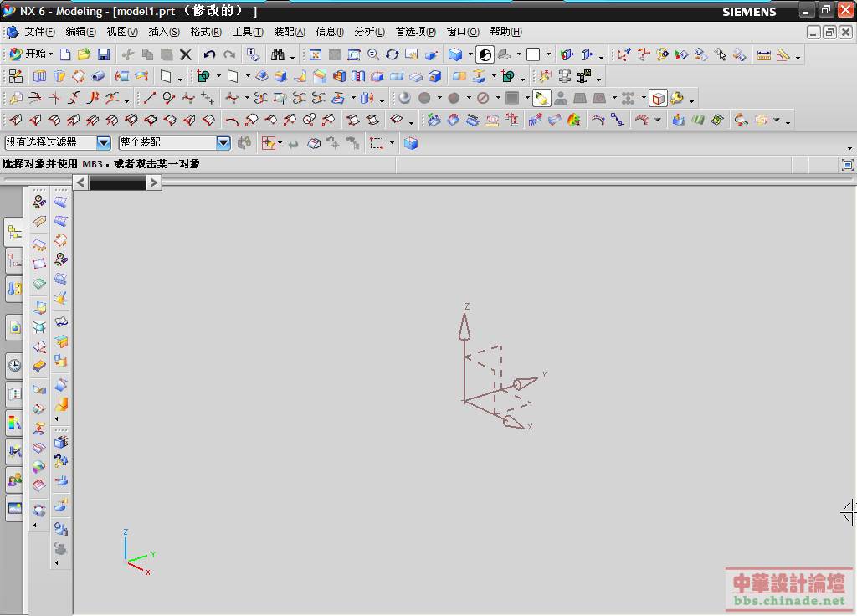The image size is (857, 616).
Task: Open the binoculars find tool
Action: tap(278, 54)
